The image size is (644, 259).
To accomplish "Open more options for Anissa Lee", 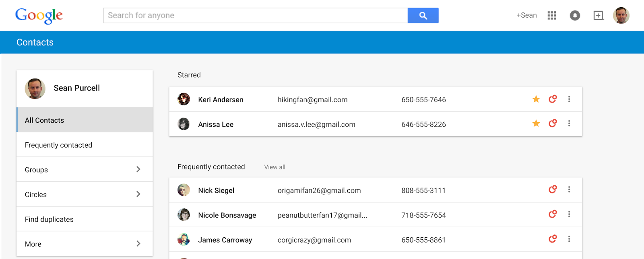I will tap(569, 123).
